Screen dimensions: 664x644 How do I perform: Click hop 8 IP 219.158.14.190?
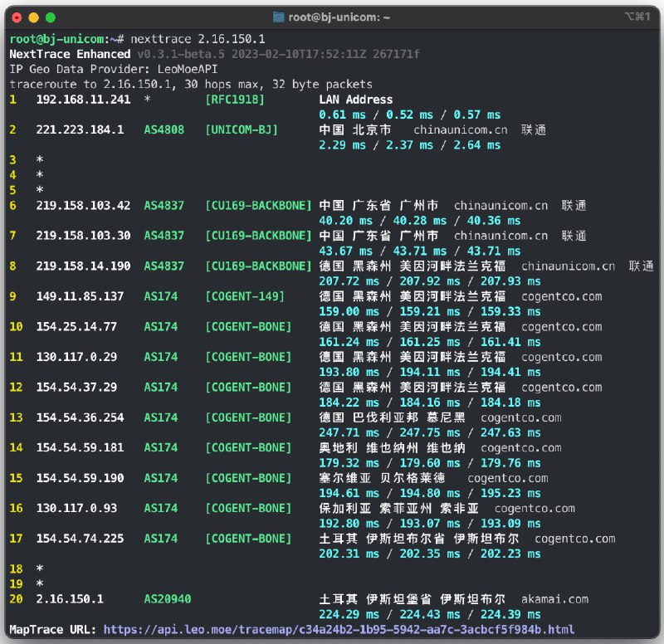84,266
